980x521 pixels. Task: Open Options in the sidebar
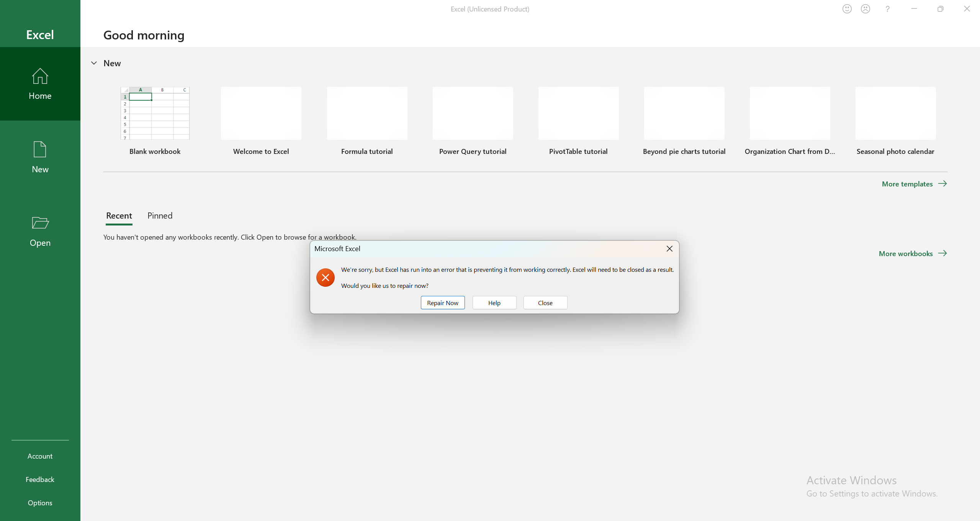(x=40, y=503)
